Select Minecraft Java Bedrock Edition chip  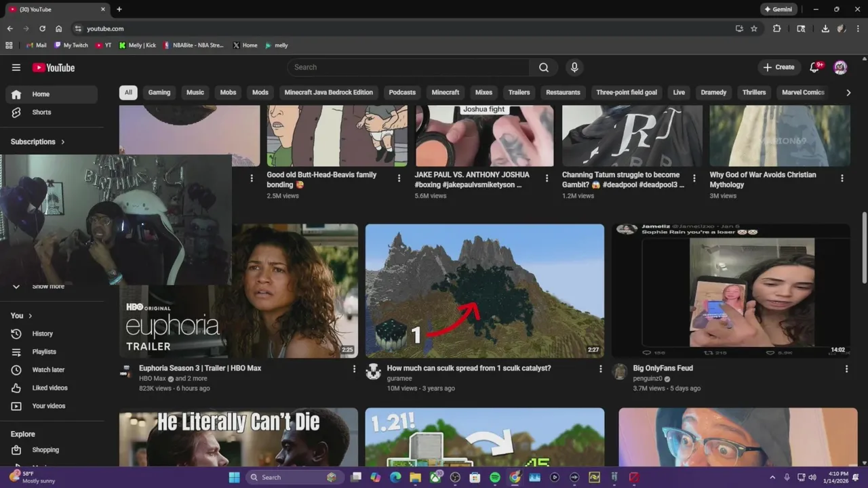point(329,93)
